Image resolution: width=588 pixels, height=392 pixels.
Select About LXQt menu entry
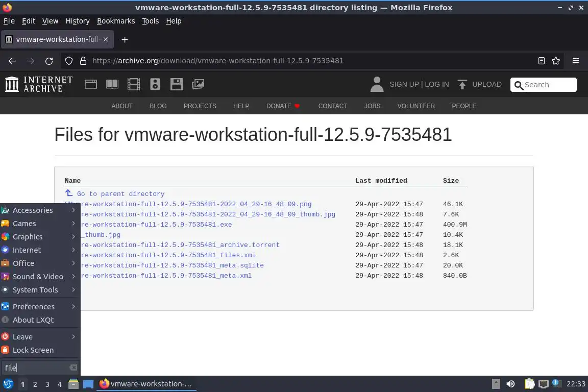point(40,320)
